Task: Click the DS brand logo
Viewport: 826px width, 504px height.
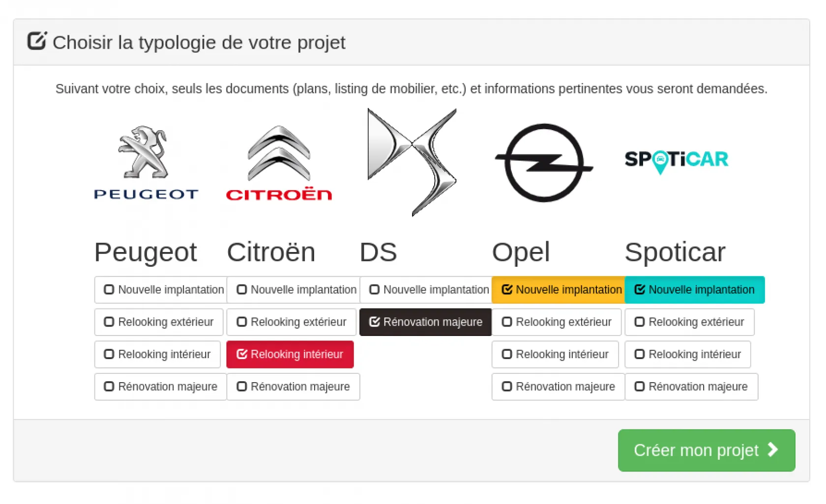Action: 412,162
